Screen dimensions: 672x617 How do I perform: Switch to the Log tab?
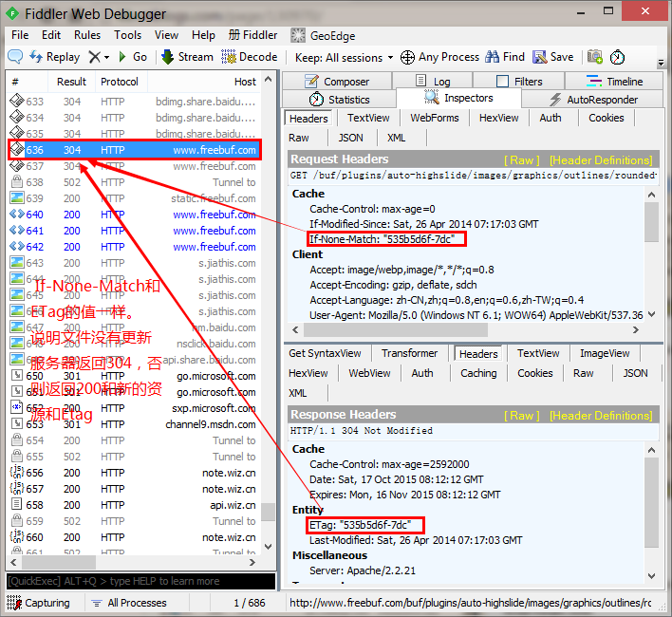click(x=433, y=82)
